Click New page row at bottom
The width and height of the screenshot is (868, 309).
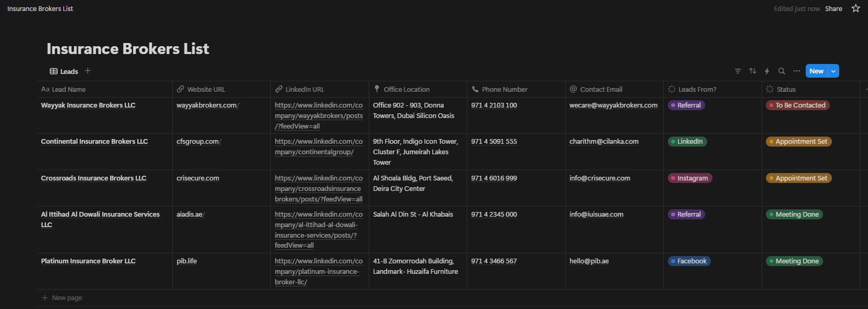(67, 297)
